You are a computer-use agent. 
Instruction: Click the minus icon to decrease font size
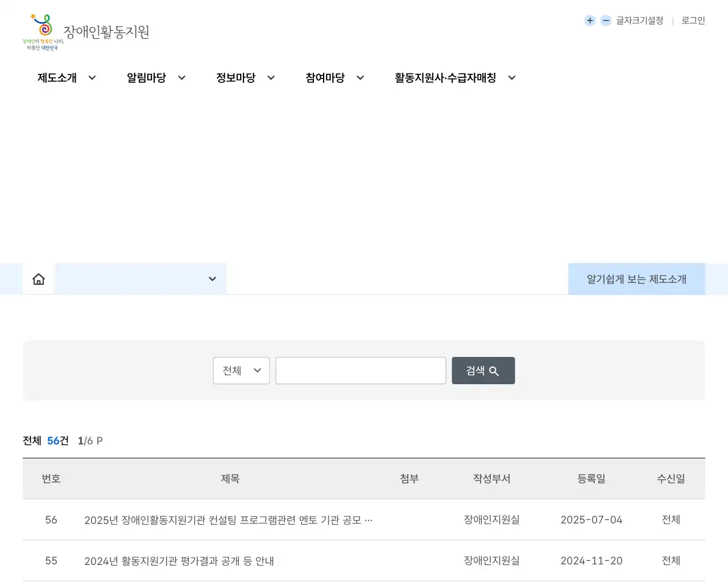(x=605, y=20)
